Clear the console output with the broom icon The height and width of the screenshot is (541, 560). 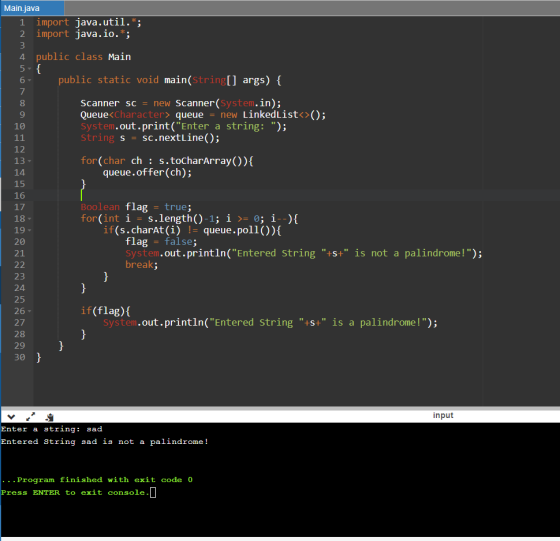50,417
